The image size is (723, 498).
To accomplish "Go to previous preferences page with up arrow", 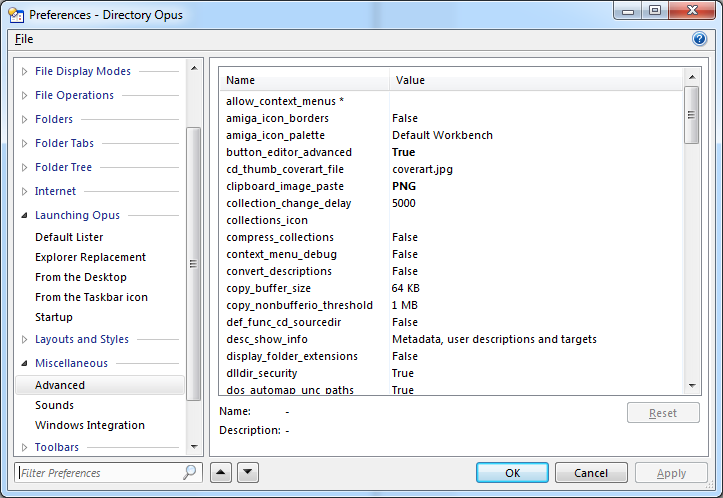I will click(221, 472).
